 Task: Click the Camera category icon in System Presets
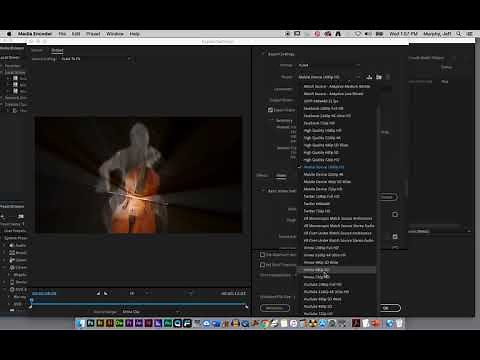(12, 260)
